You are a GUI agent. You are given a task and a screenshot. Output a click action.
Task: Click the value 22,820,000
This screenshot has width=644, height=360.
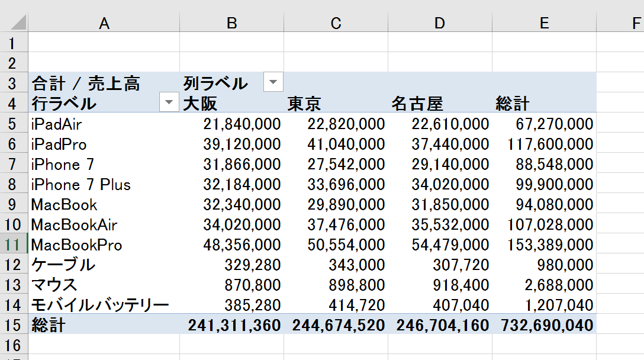coord(346,124)
